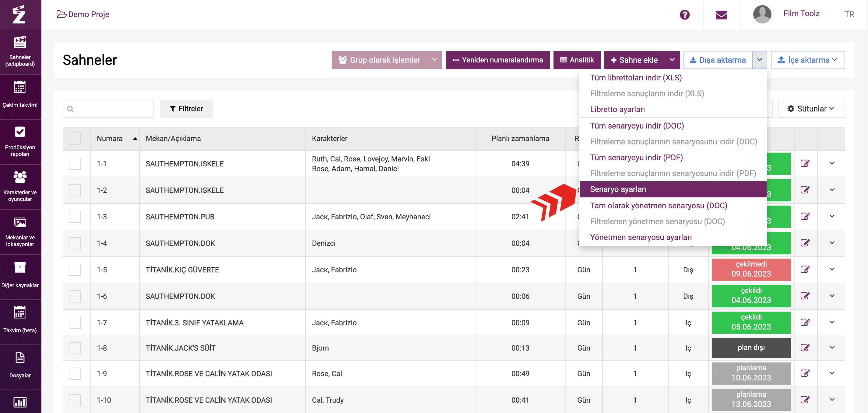This screenshot has height=413, width=868.
Task: Check the box for scene 1-9
Action: [75, 373]
